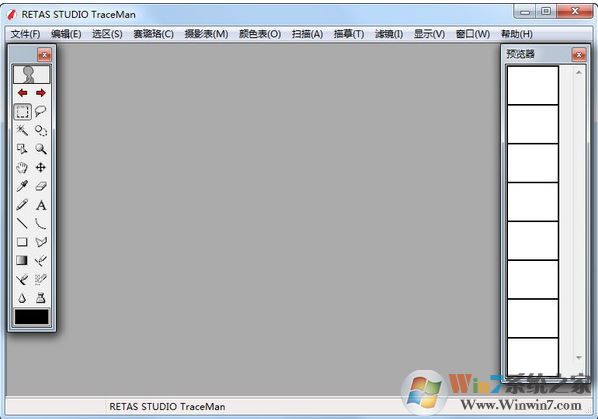Screen dimensions: 598x419
Task: Select the polygon shape tool
Action: [41, 242]
